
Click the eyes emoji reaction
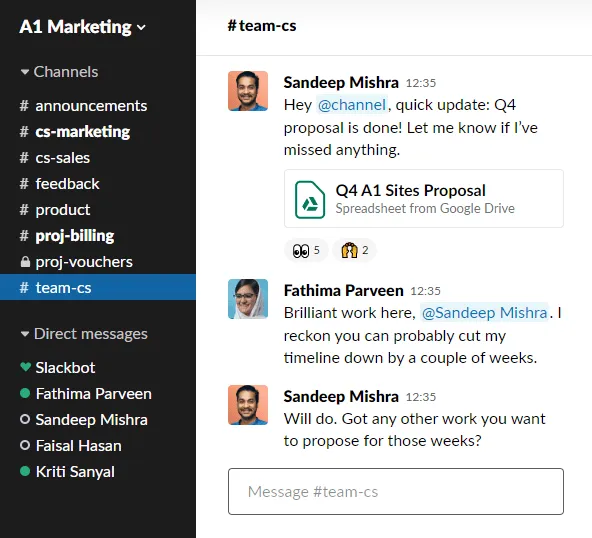(306, 250)
